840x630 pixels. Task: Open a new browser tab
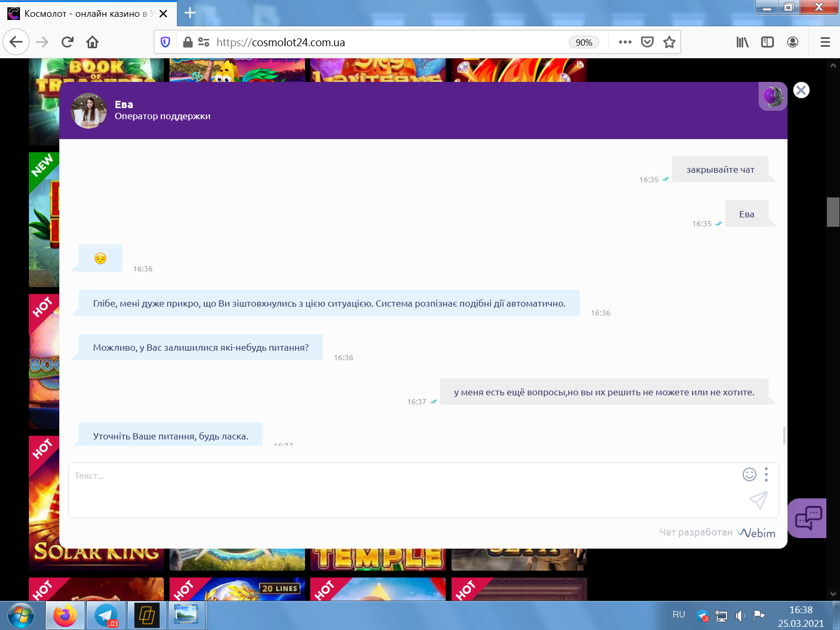click(x=190, y=13)
